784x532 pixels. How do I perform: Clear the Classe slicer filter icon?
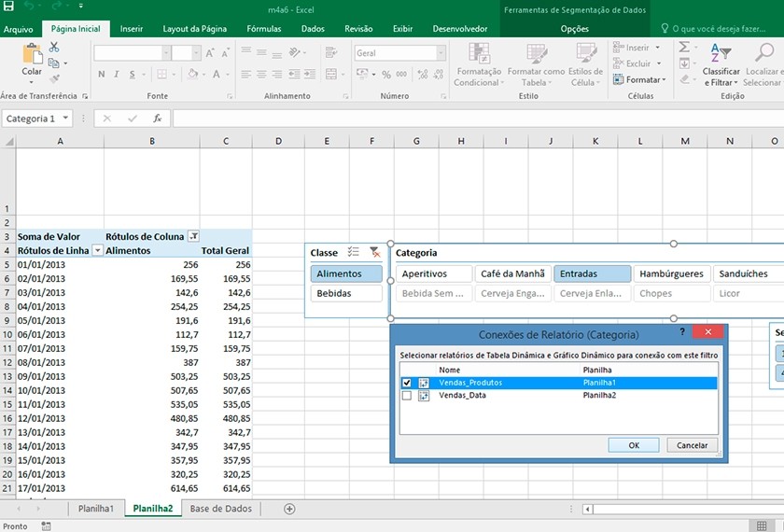point(374,252)
